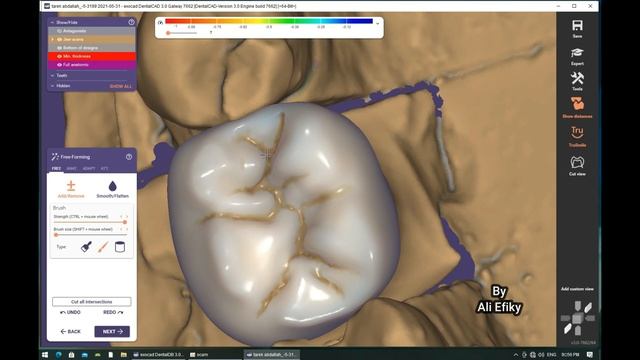Click Add custom view
The height and width of the screenshot is (360, 640).
point(577,289)
